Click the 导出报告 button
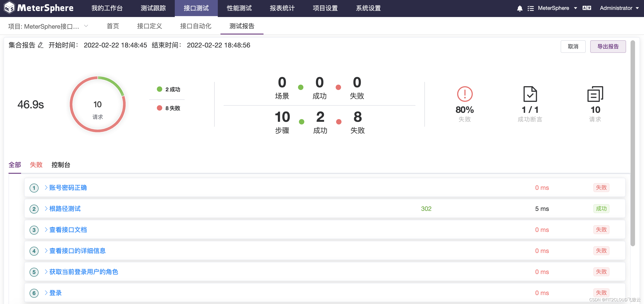 [x=608, y=47]
